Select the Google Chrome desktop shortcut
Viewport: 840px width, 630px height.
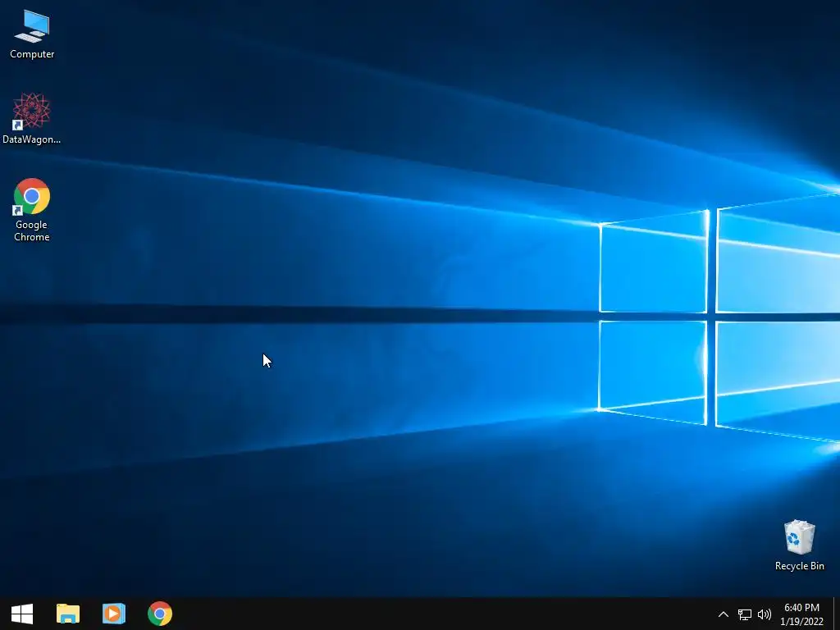click(32, 209)
